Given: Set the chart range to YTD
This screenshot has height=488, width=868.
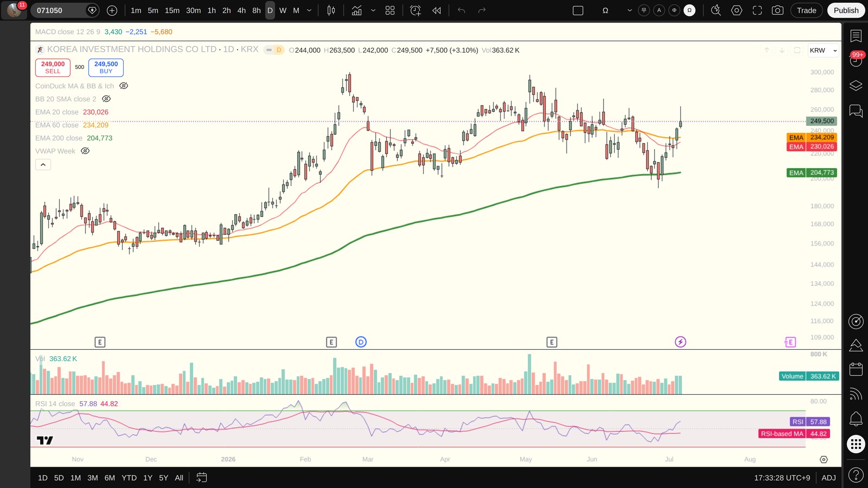Looking at the screenshot, I should tap(129, 478).
